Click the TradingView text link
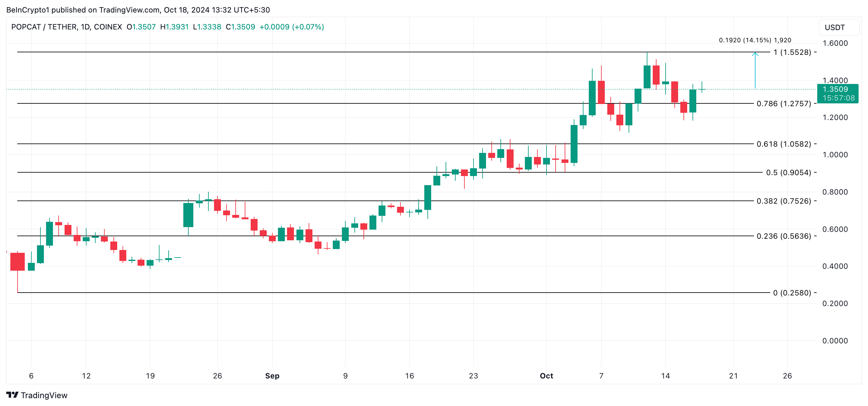Screen dimensions: 868x406 pos(44,395)
